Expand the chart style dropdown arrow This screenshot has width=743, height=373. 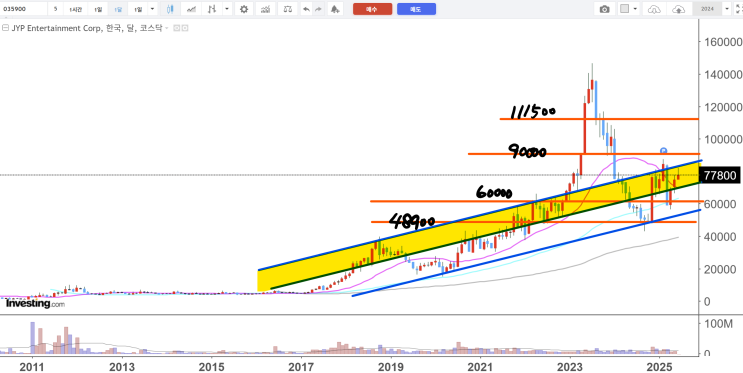(x=227, y=9)
